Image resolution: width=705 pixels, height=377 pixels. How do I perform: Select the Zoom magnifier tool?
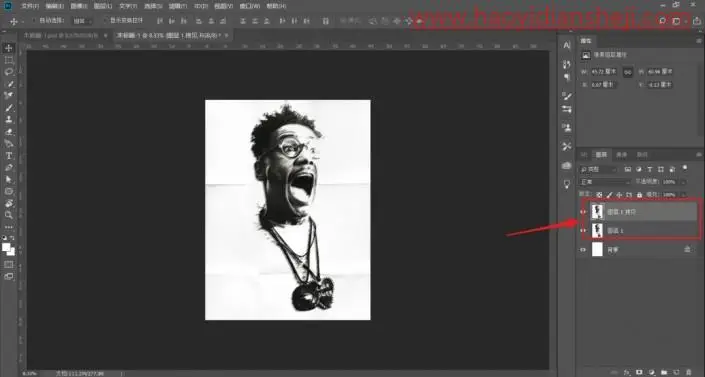9,215
